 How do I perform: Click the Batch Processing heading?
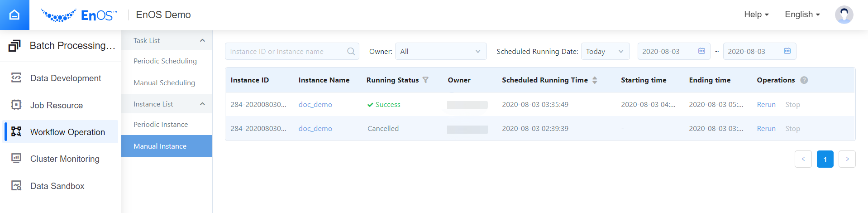point(72,45)
